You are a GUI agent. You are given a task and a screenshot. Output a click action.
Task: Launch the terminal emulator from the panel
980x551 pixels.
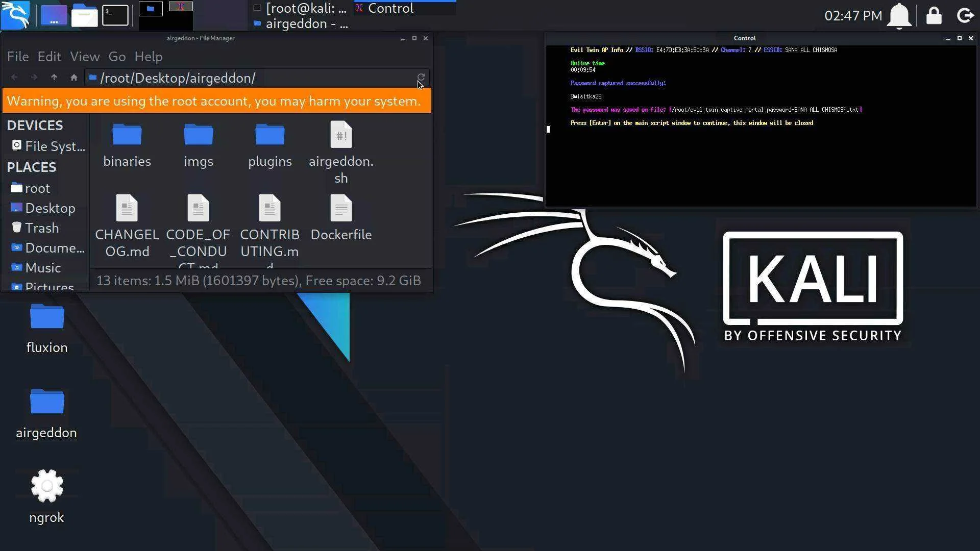[115, 15]
